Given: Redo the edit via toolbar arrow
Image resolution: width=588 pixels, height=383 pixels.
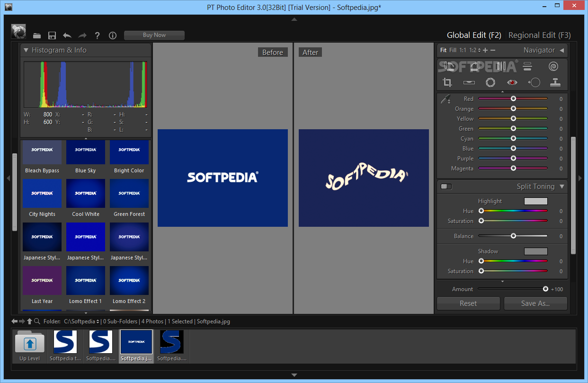Looking at the screenshot, I should point(82,36).
